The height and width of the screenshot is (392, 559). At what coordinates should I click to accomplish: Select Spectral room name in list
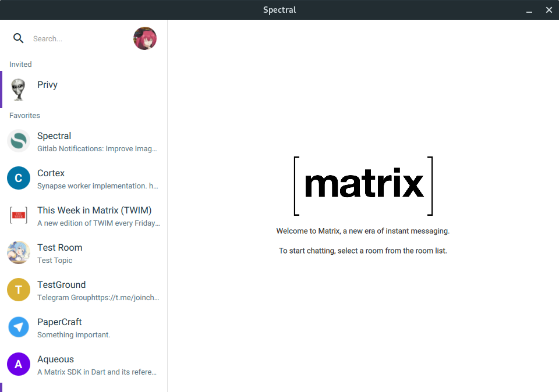click(54, 136)
